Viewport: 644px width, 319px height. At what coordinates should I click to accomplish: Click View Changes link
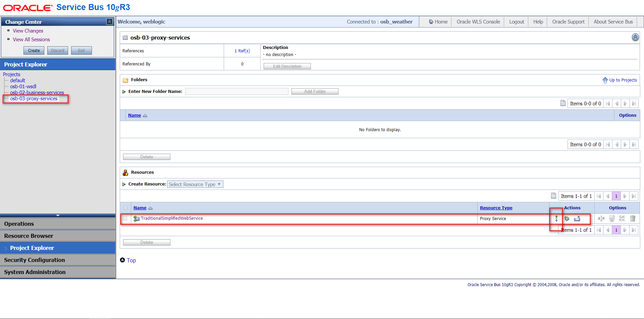coord(28,31)
